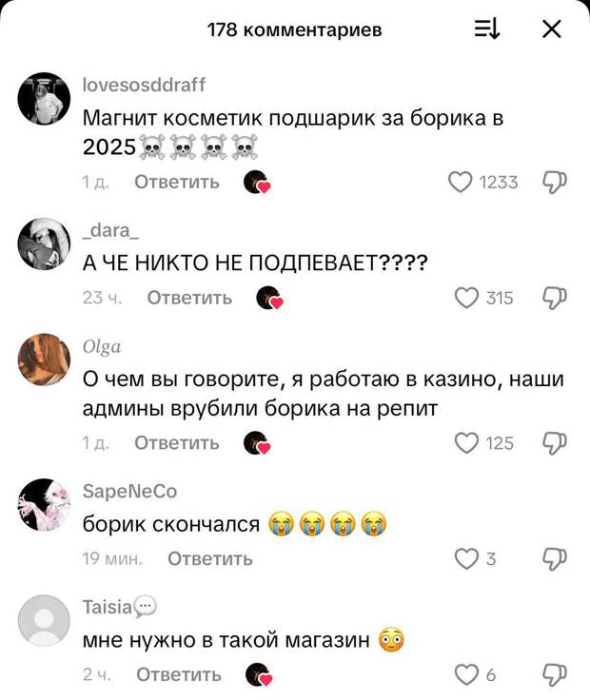Dislike Olga's comment
Viewport: 590px width, 700px height.
click(x=554, y=443)
